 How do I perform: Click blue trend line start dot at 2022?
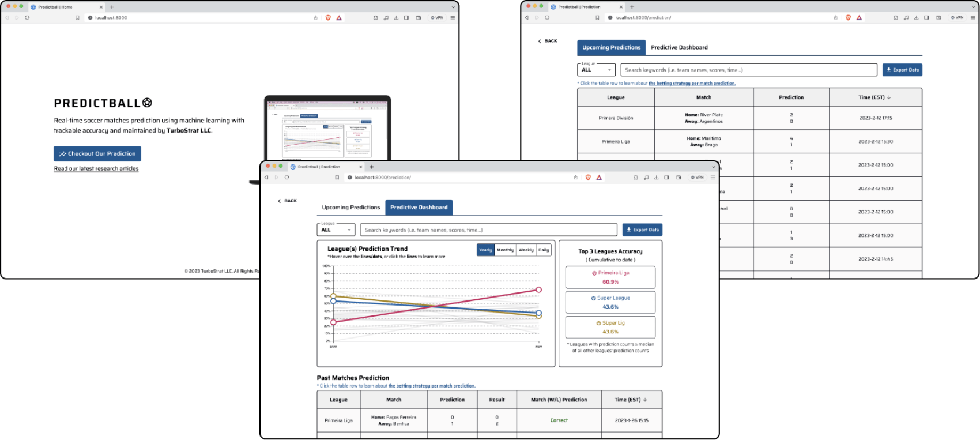coord(333,301)
